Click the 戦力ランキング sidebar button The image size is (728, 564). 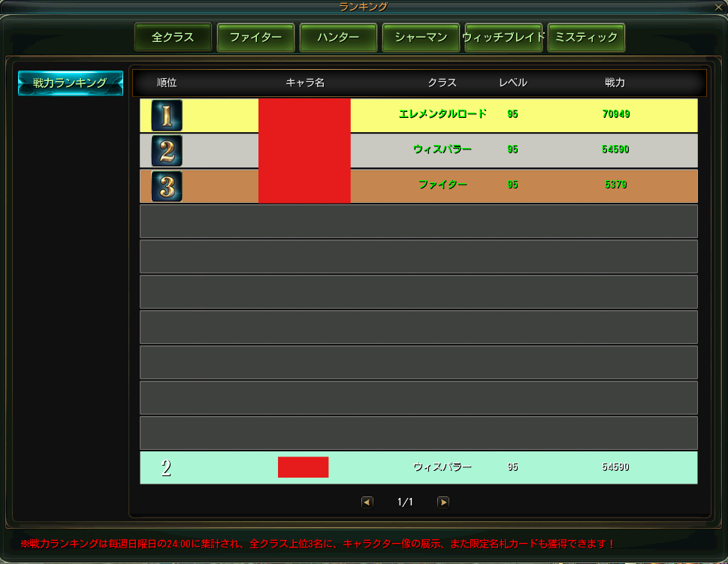point(70,83)
